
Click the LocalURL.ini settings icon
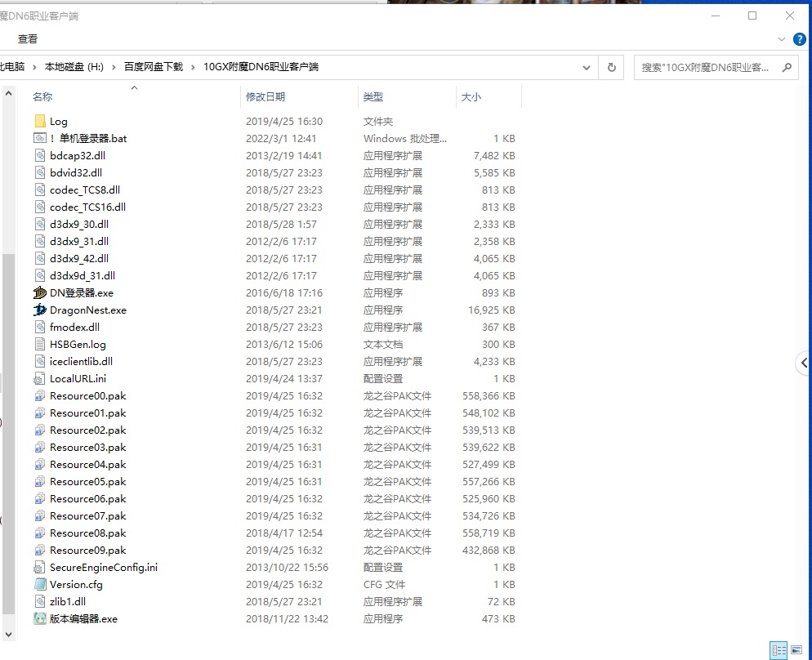(x=39, y=378)
